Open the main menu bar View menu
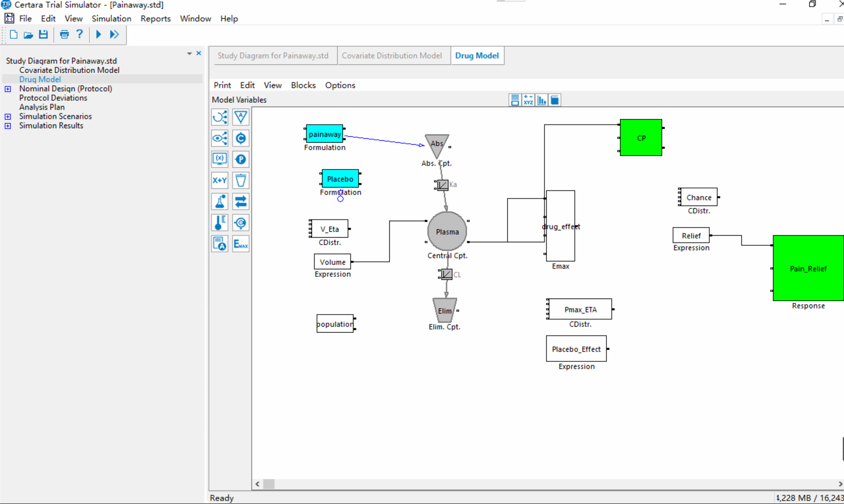This screenshot has width=844, height=504. click(x=74, y=19)
